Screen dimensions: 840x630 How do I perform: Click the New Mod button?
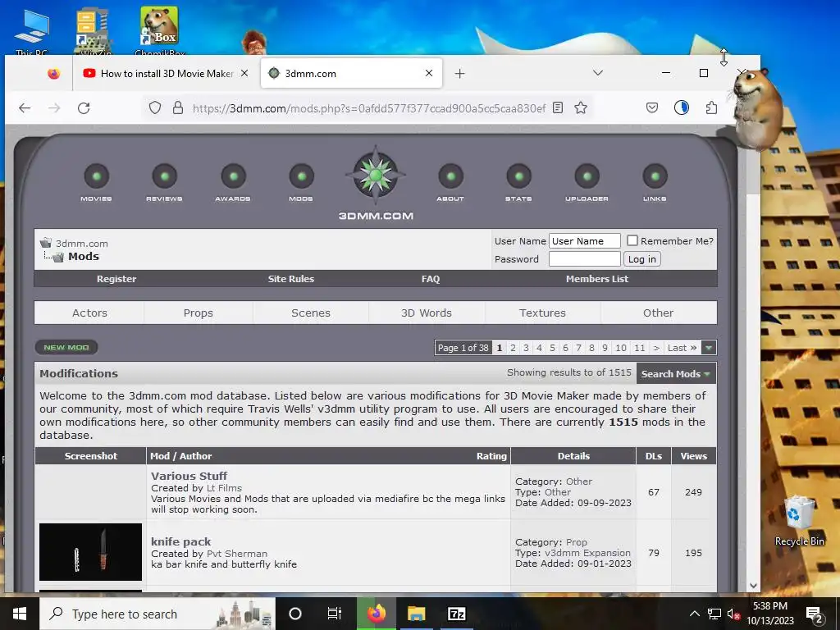click(x=66, y=347)
